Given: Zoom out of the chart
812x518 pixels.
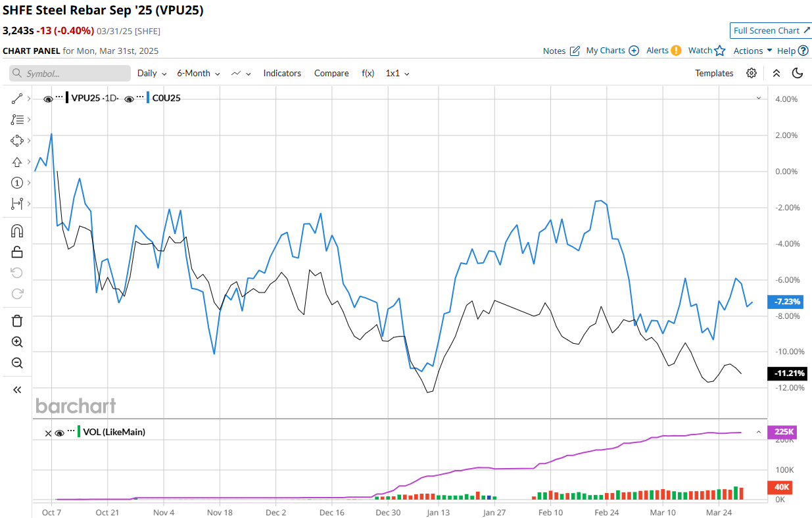Looking at the screenshot, I should tap(17, 363).
